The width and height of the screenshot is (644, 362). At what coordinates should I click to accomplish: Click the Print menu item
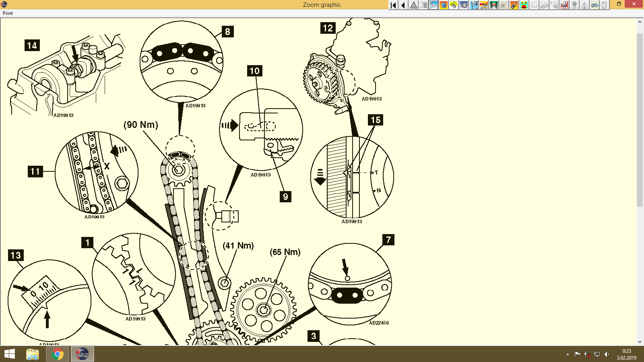pyautogui.click(x=7, y=13)
